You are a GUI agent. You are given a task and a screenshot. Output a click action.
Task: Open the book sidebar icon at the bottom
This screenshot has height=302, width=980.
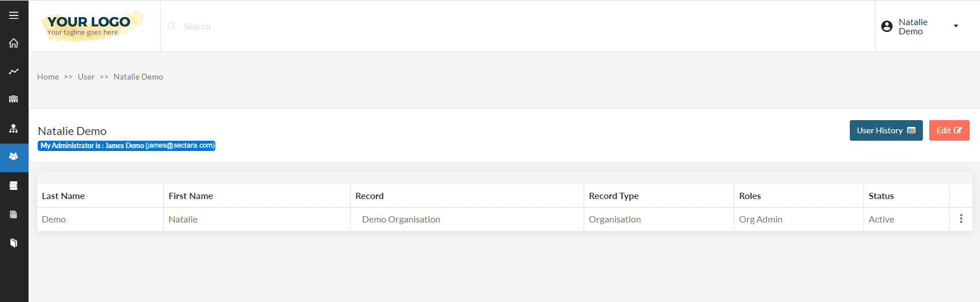tap(14, 243)
